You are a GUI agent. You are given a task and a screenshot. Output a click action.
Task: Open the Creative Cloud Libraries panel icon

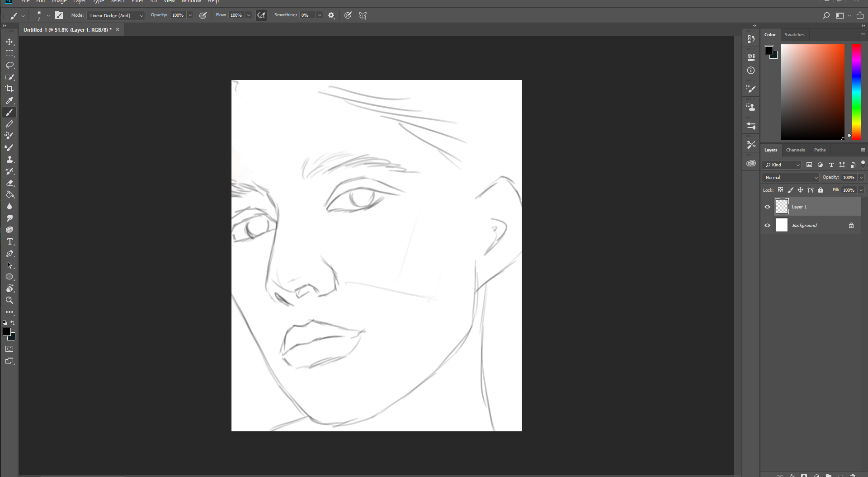tap(751, 163)
